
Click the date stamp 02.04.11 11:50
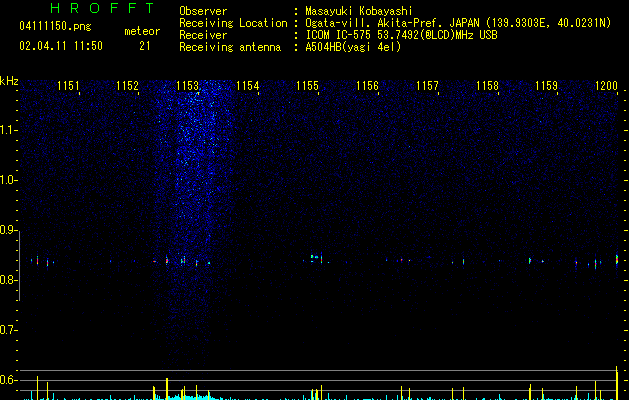(61, 46)
